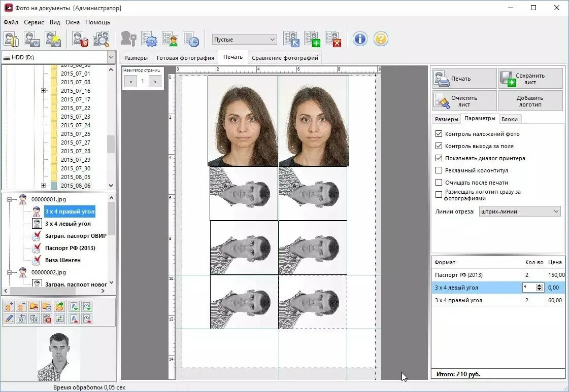
Task: Click the settings gear list toolbar icon
Action: pos(149,39)
